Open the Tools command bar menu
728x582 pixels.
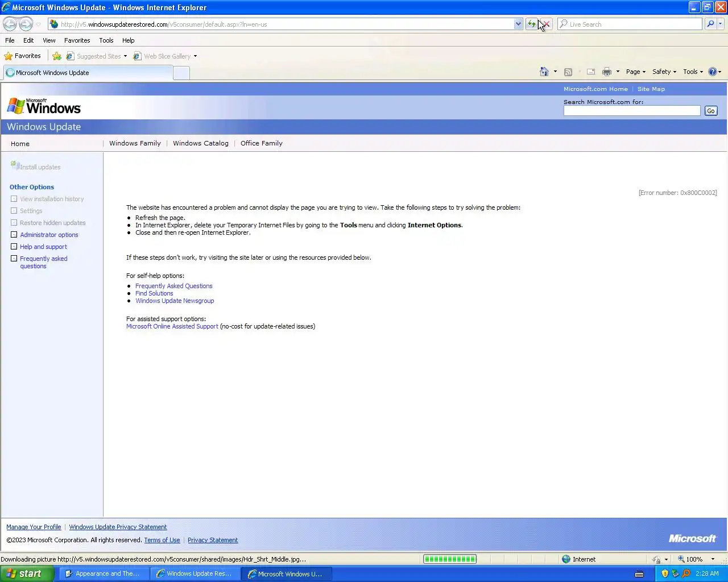click(x=693, y=72)
